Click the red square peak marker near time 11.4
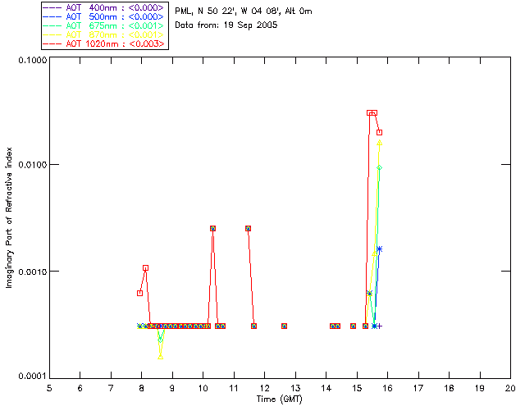525x420 pixels. 248,228
